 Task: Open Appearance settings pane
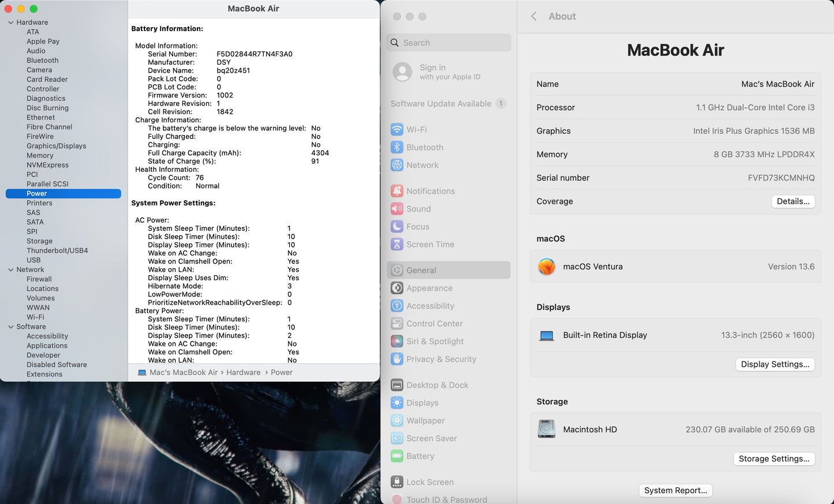point(429,288)
